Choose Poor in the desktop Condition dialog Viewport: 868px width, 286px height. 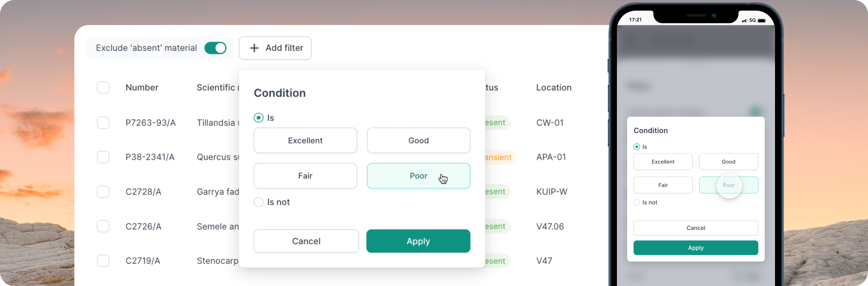418,176
